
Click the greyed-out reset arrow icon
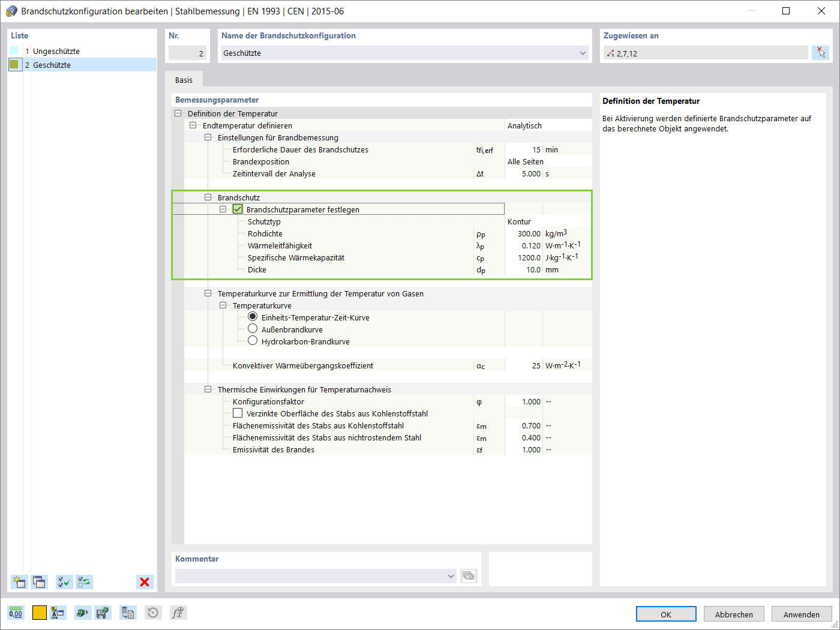(x=153, y=613)
